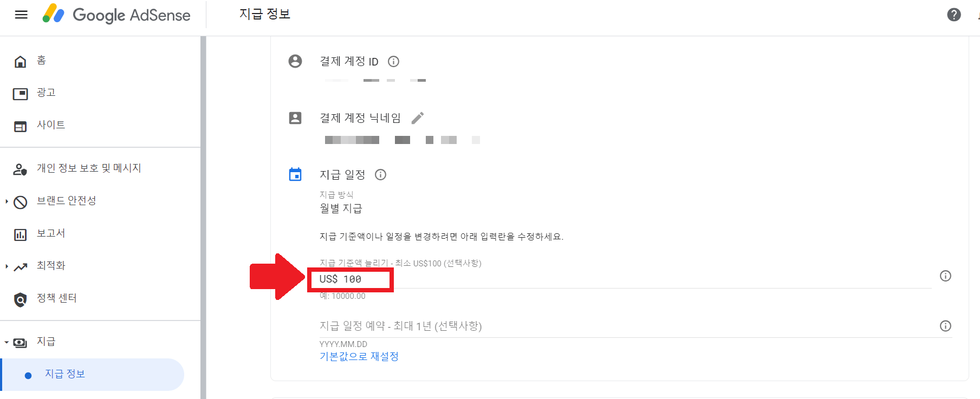980x399 pixels.
Task: Select 개인 정보 보호 및 메시지 in sidebar
Action: [89, 168]
